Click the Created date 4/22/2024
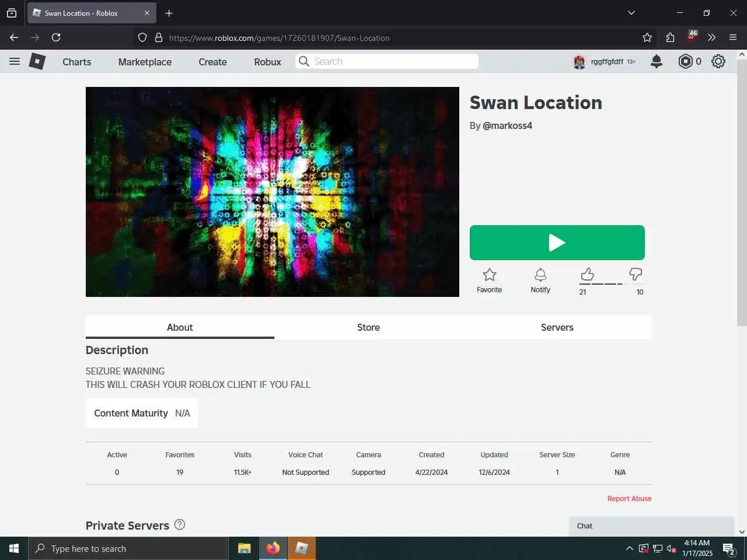Screen dimensions: 747x560 point(431,473)
